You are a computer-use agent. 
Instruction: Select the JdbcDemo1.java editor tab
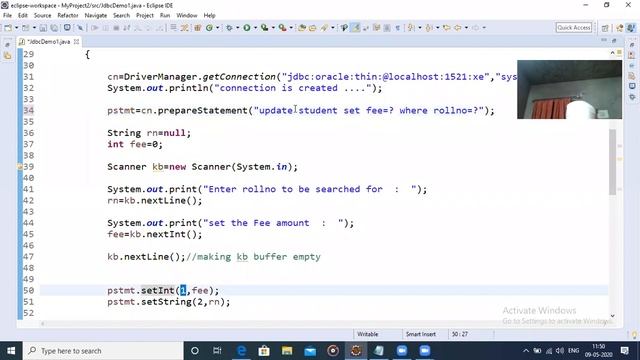coord(48,42)
